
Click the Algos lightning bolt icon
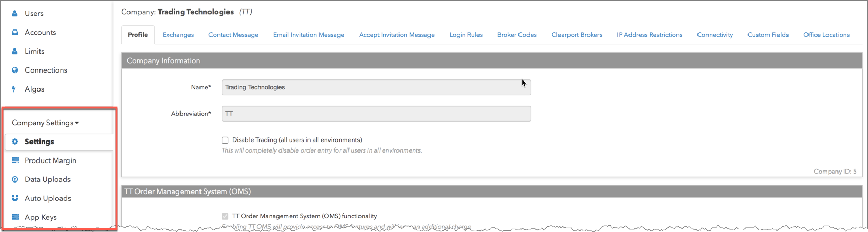14,89
